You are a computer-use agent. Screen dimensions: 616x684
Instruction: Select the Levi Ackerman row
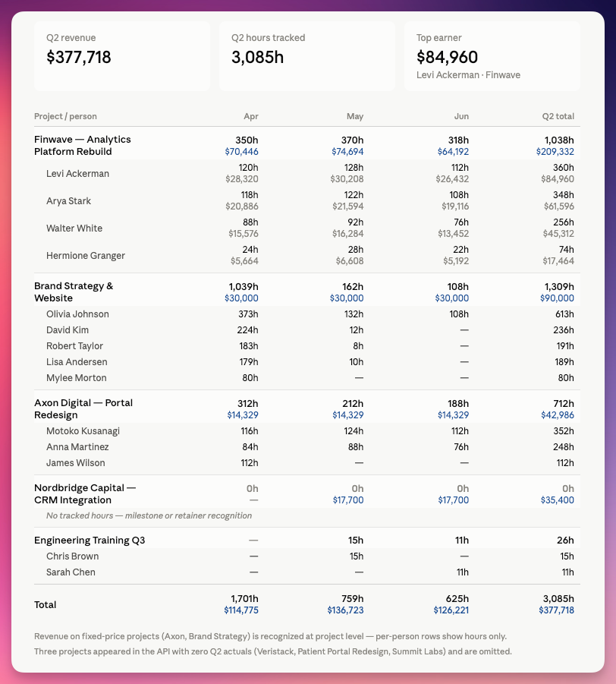click(307, 173)
